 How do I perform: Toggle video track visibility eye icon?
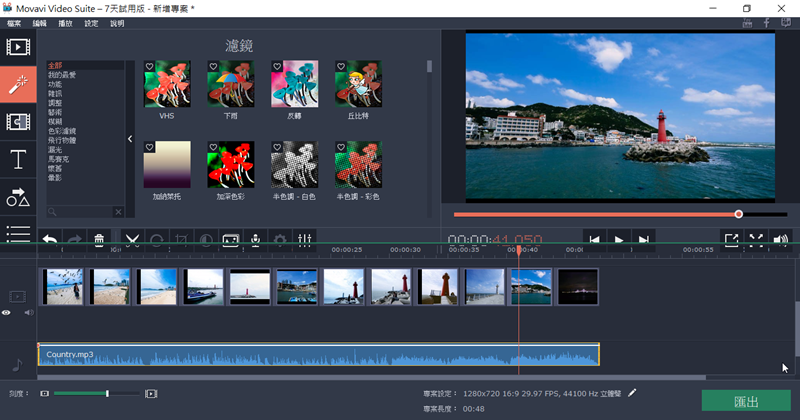(7, 313)
